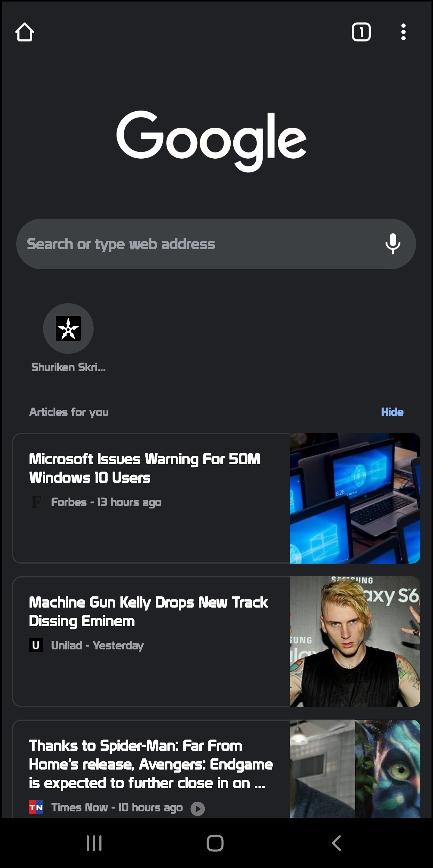
Task: Open the Shuriken shortcut icon
Action: [68, 328]
